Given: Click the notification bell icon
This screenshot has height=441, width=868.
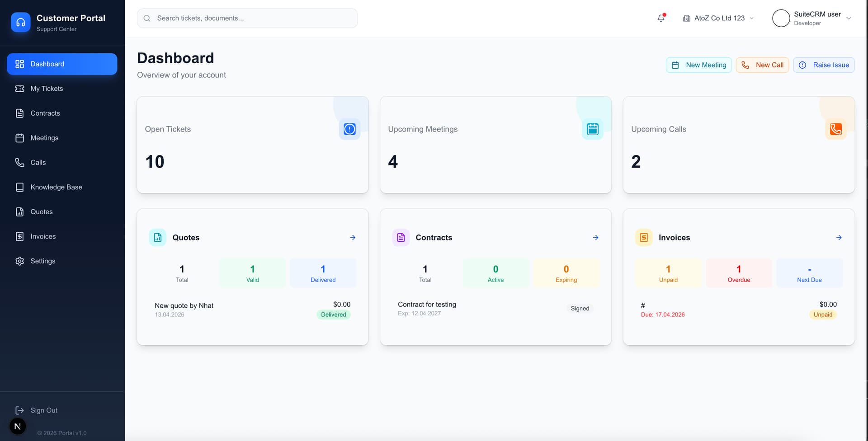Looking at the screenshot, I should tap(661, 18).
